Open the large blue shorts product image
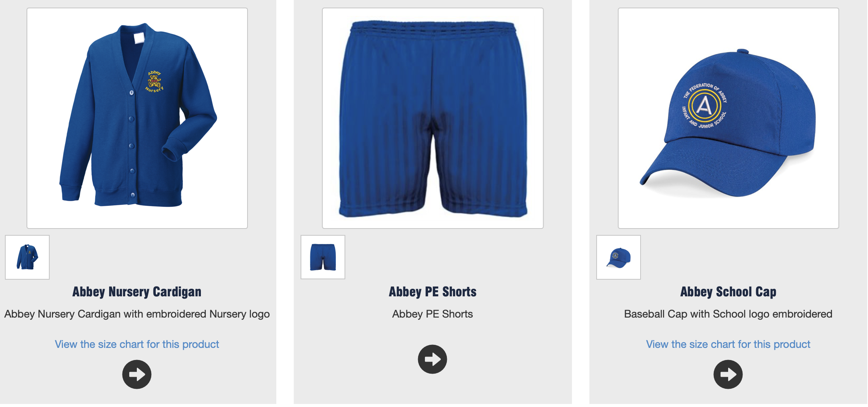 pyautogui.click(x=433, y=118)
